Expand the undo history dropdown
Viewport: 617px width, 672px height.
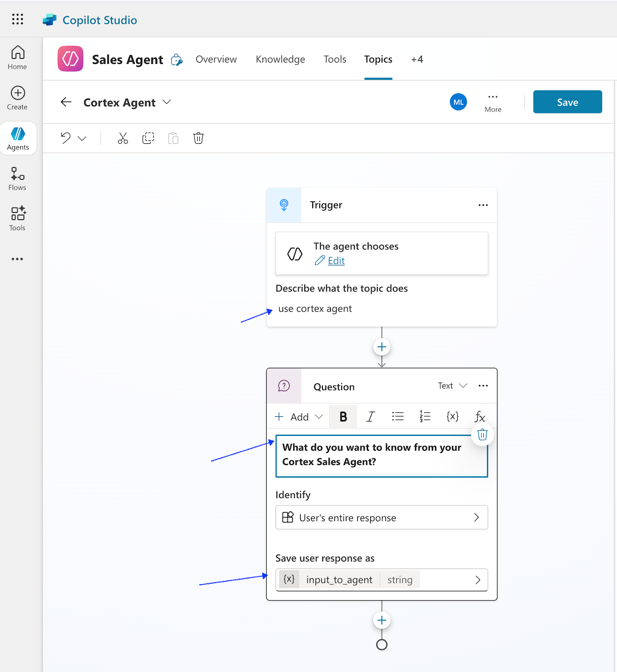(82, 138)
